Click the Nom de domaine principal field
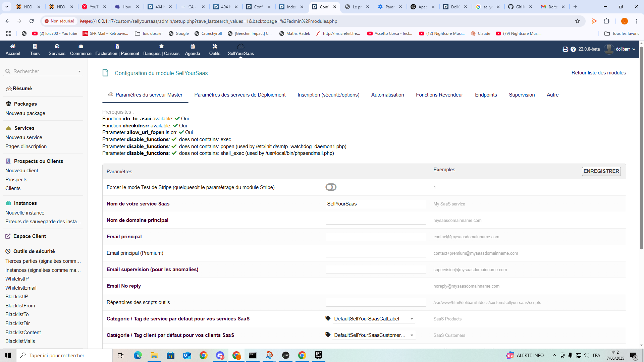This screenshot has height=362, width=644. (376, 220)
